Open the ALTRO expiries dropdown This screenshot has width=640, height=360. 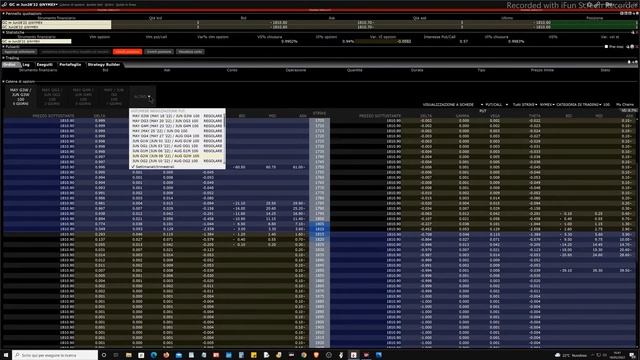(x=142, y=97)
